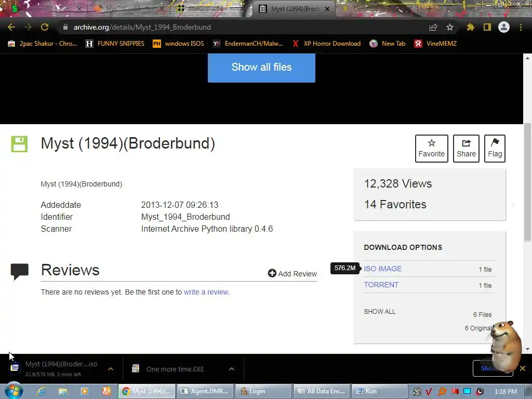Image resolution: width=532 pixels, height=399 pixels.
Task: Open the Windows Start menu
Action: (14, 391)
